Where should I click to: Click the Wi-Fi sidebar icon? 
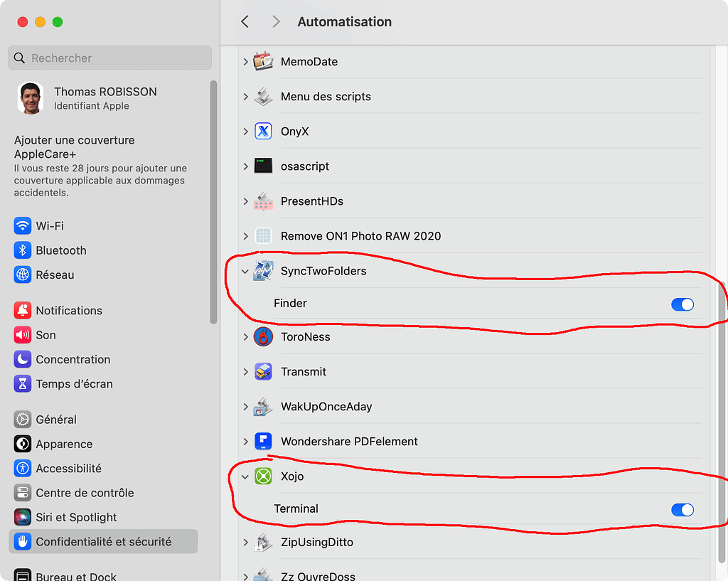click(x=22, y=226)
